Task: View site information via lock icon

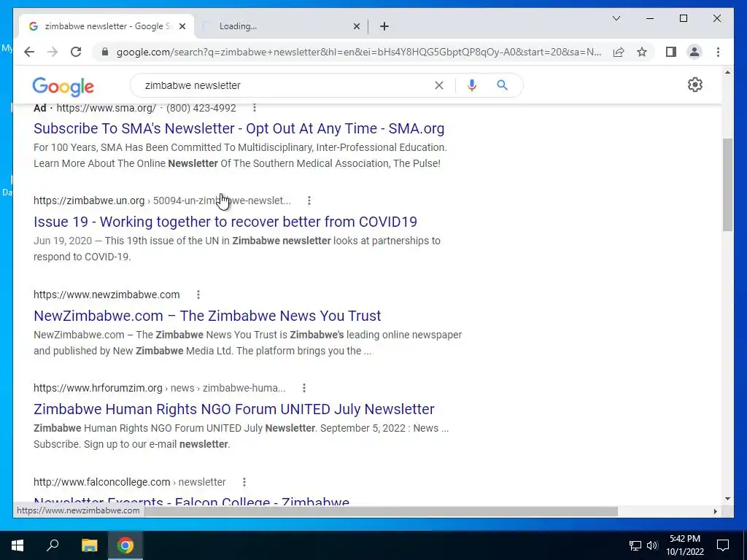Action: pyautogui.click(x=105, y=52)
